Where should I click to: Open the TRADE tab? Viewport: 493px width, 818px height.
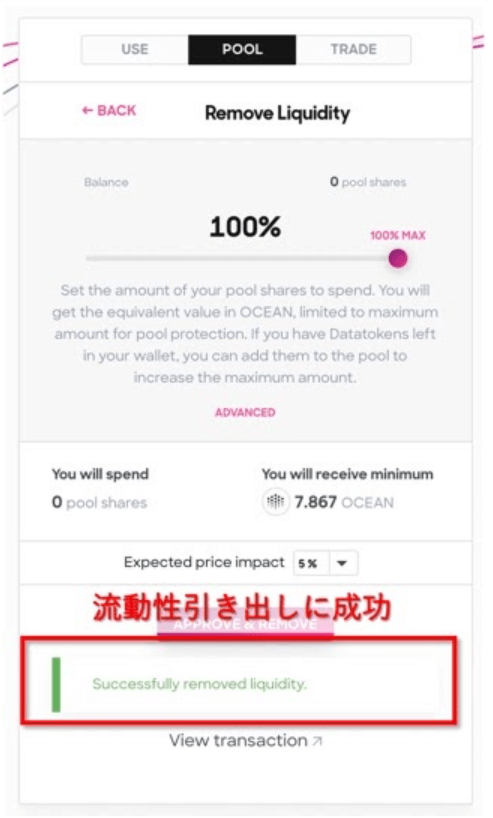353,50
